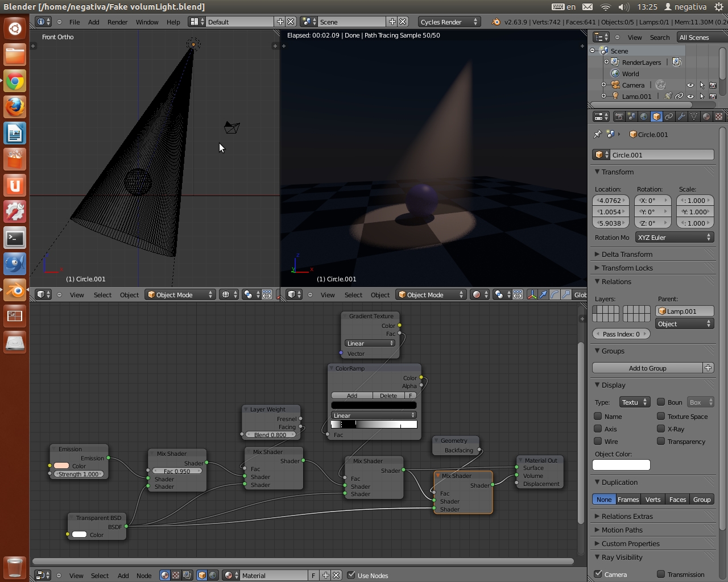Open the Node menu in node editor
Screen dimensions: 728x582
tap(144, 576)
